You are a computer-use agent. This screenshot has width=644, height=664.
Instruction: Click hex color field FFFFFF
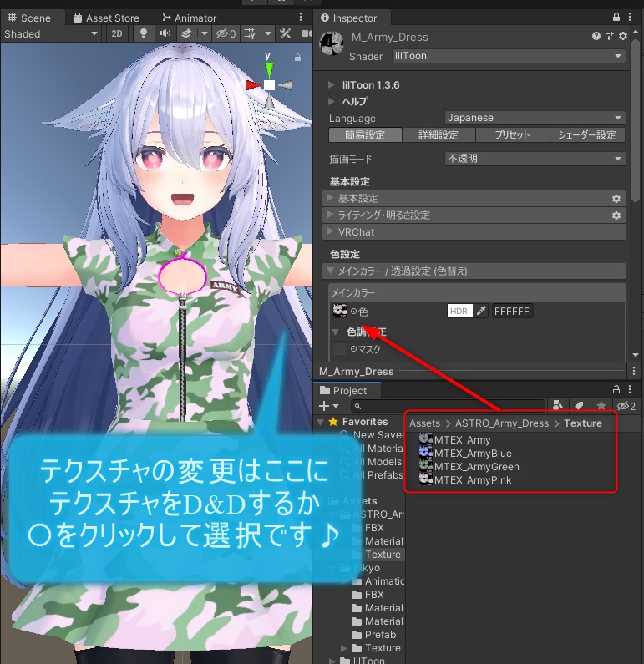click(x=512, y=312)
